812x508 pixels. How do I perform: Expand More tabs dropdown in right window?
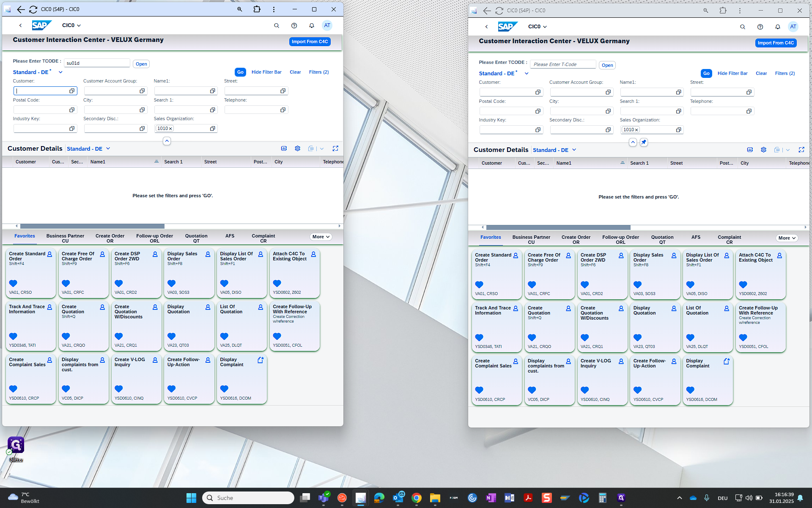pyautogui.click(x=787, y=238)
